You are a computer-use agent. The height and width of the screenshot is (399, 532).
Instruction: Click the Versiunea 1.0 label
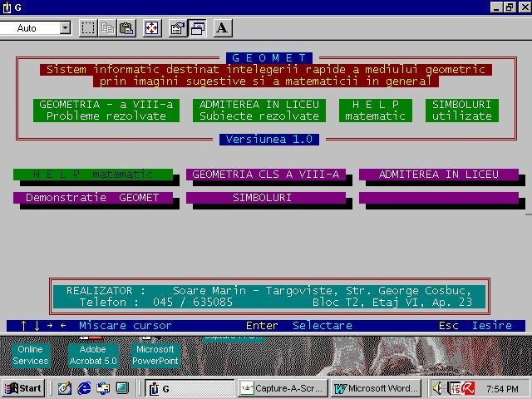(x=269, y=140)
